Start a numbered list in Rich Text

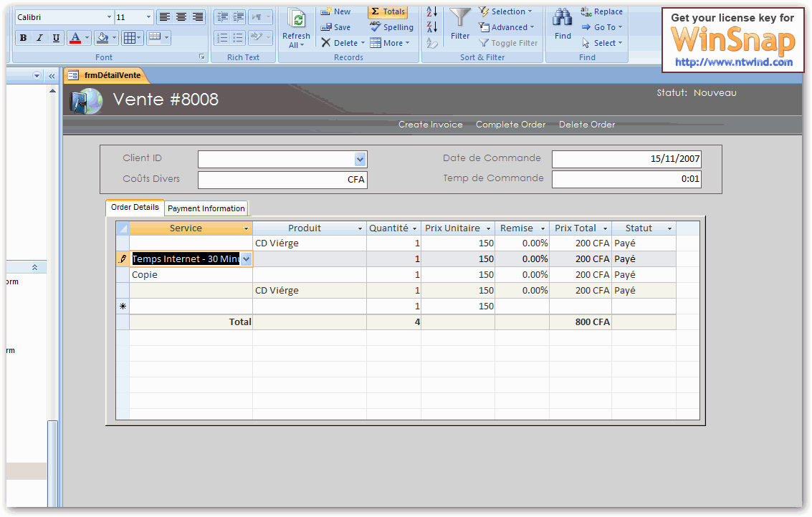(222, 37)
